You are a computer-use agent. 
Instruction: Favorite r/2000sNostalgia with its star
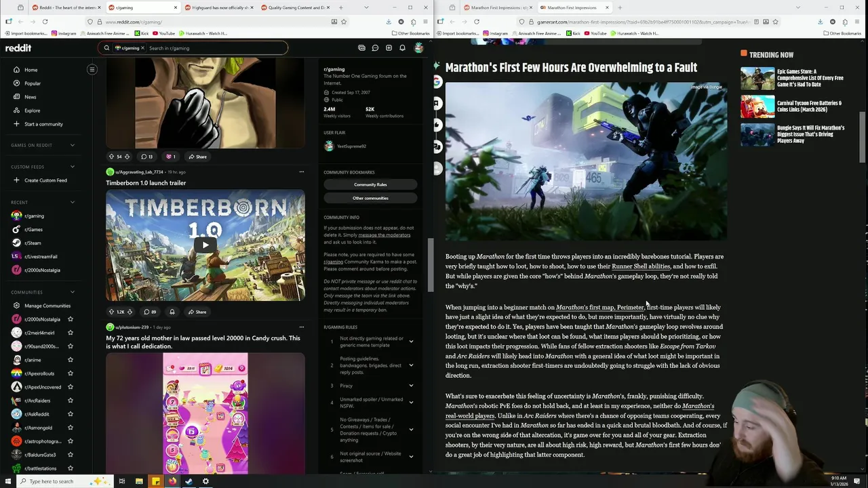click(x=71, y=319)
